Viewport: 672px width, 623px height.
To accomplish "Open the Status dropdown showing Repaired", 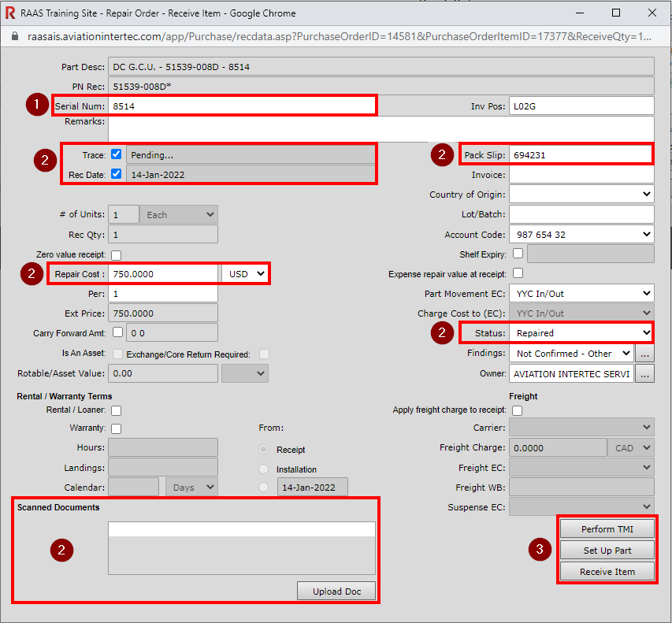I will [x=581, y=333].
